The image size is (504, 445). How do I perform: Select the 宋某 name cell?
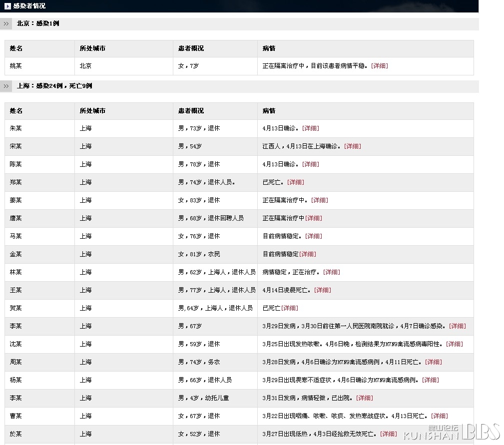point(40,146)
